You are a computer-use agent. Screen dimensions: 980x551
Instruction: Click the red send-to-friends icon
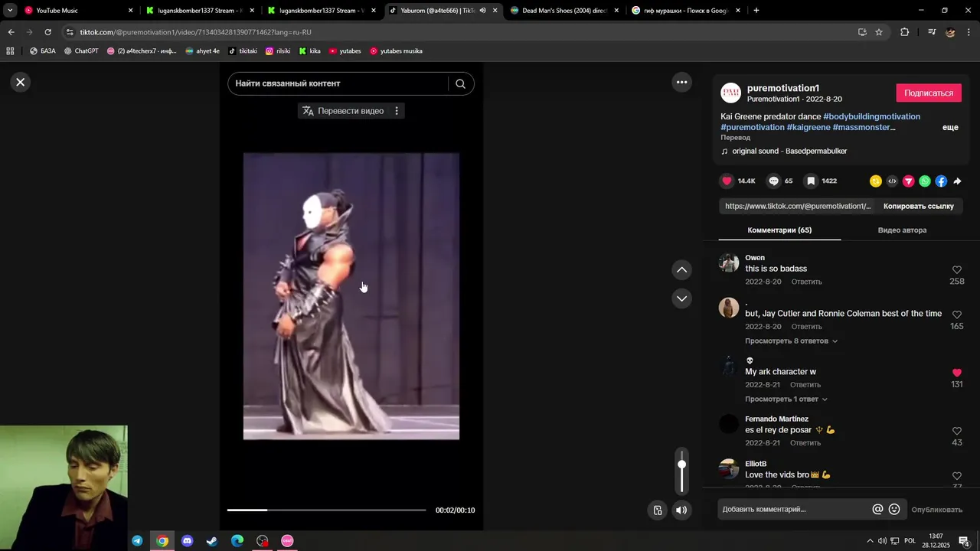(908, 181)
